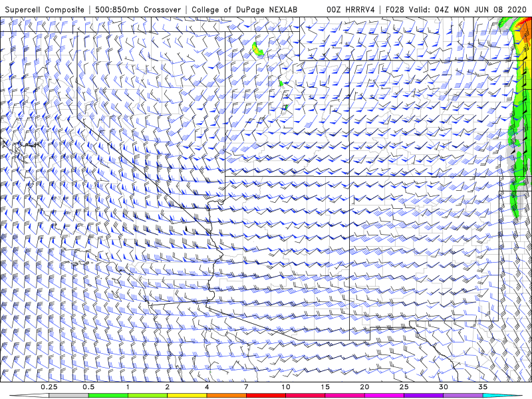This screenshot has height=399, width=532.
Task: Pick the gray color bar segment (0.25–0.5)
Action: tap(69, 396)
